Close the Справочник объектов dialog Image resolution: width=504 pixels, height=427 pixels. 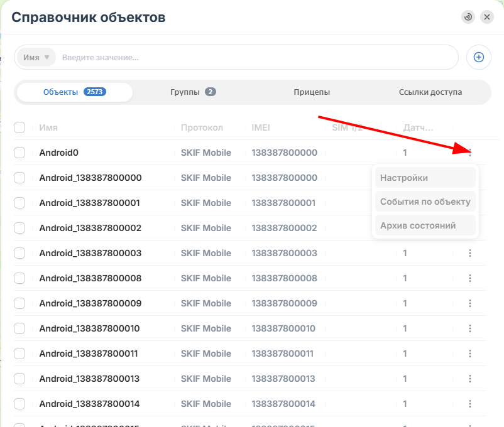click(487, 17)
